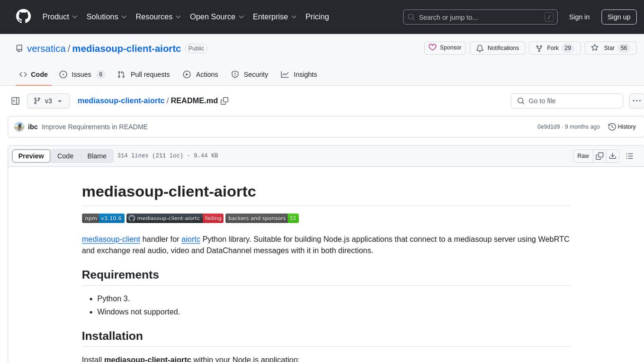Copy raw file contents

(599, 156)
